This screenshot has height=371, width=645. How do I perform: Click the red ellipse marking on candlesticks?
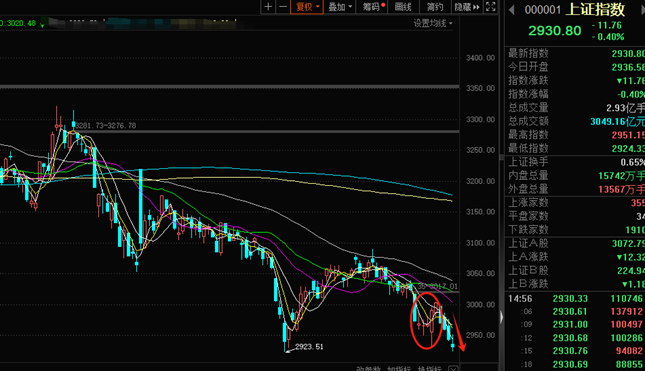tap(427, 320)
